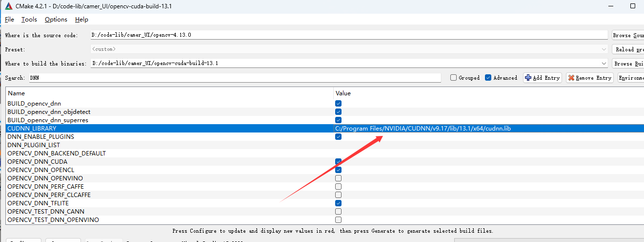The image size is (644, 242).
Task: Select the OPENCV_TEST_DNN_CANN name row
Action: [x=169, y=212]
